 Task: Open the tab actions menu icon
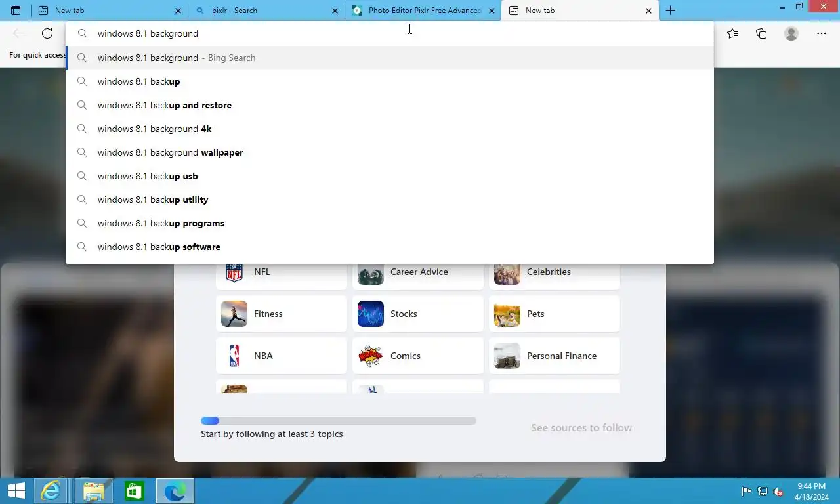pyautogui.click(x=16, y=10)
